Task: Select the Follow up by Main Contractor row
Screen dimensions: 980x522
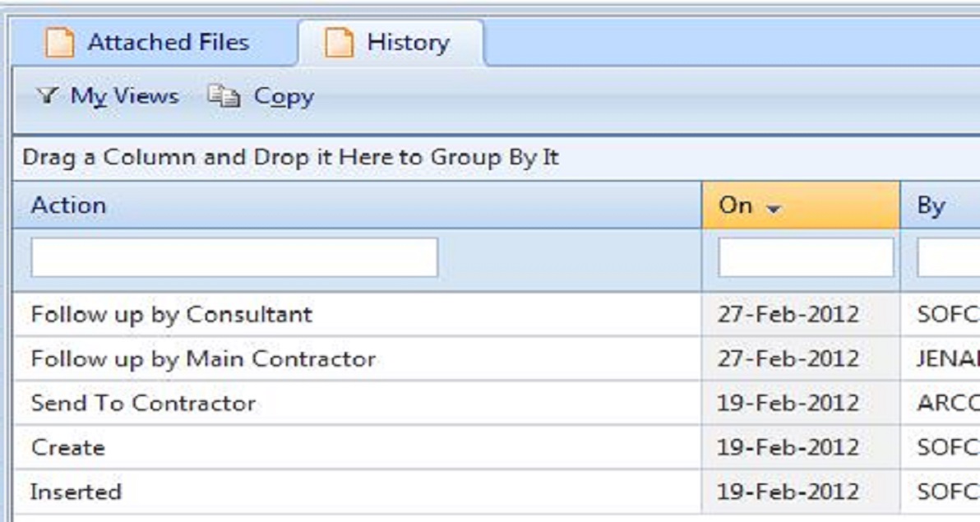Action: pyautogui.click(x=202, y=358)
